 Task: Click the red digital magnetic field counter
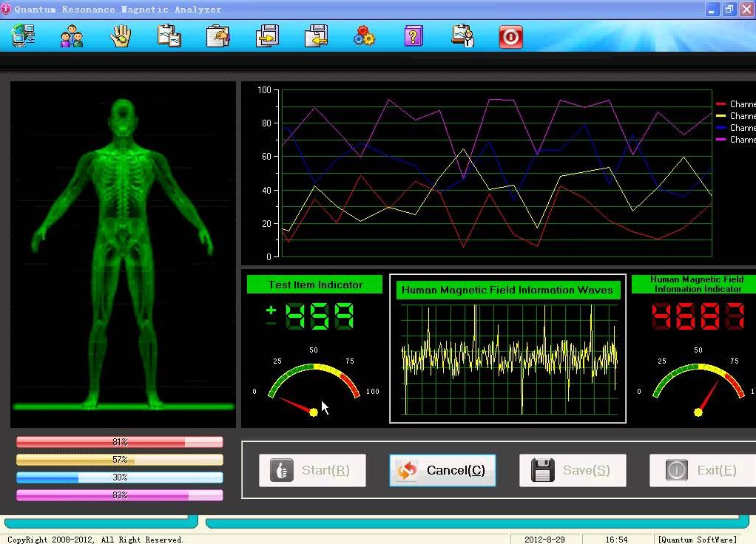point(698,316)
